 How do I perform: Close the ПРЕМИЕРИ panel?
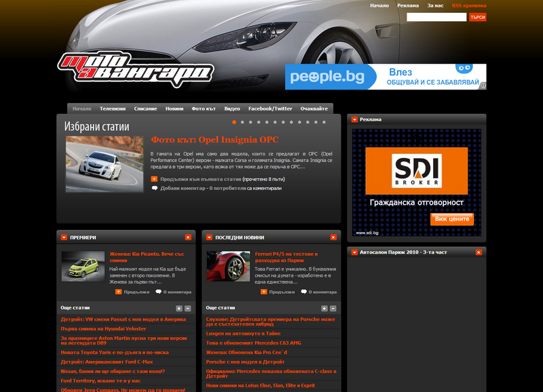(x=188, y=237)
